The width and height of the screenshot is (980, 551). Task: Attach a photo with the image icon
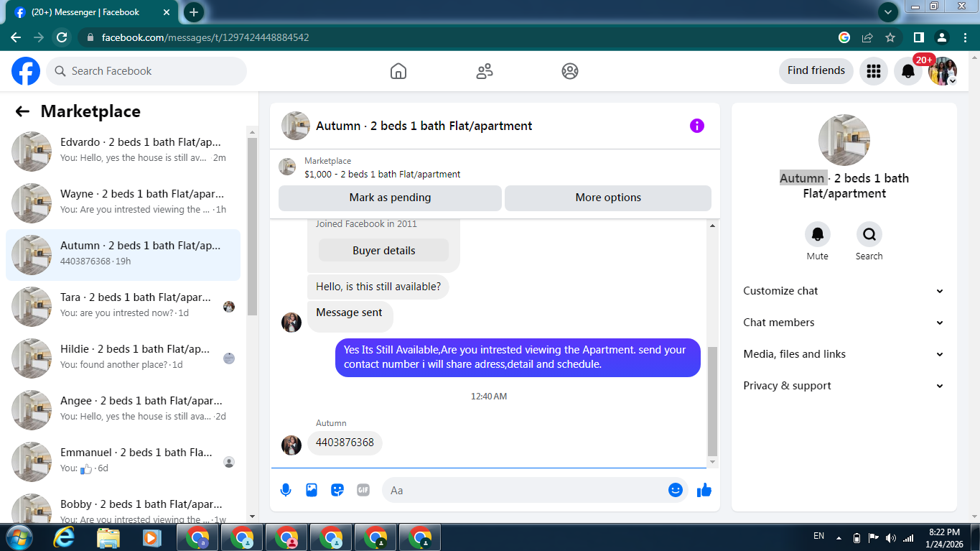312,490
